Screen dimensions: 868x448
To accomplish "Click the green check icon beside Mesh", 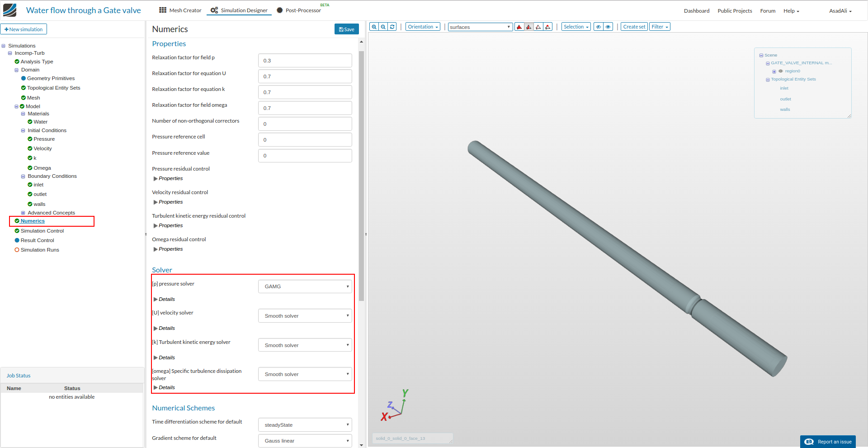I will [24, 98].
